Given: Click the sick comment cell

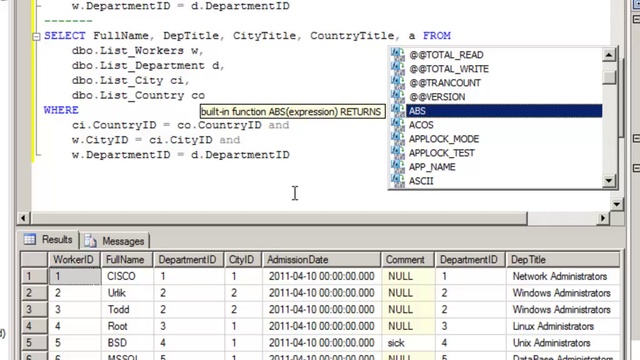Looking at the screenshot, I should (x=408, y=343).
